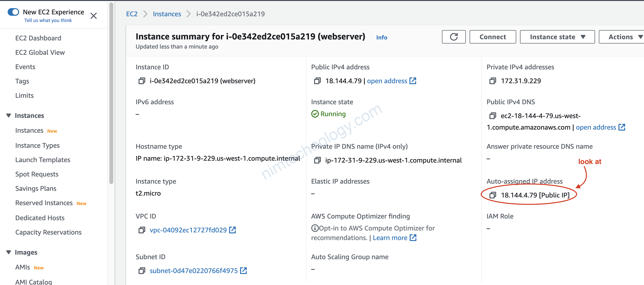Collapse the Images sidebar section
The width and height of the screenshot is (644, 285).
pyautogui.click(x=9, y=252)
